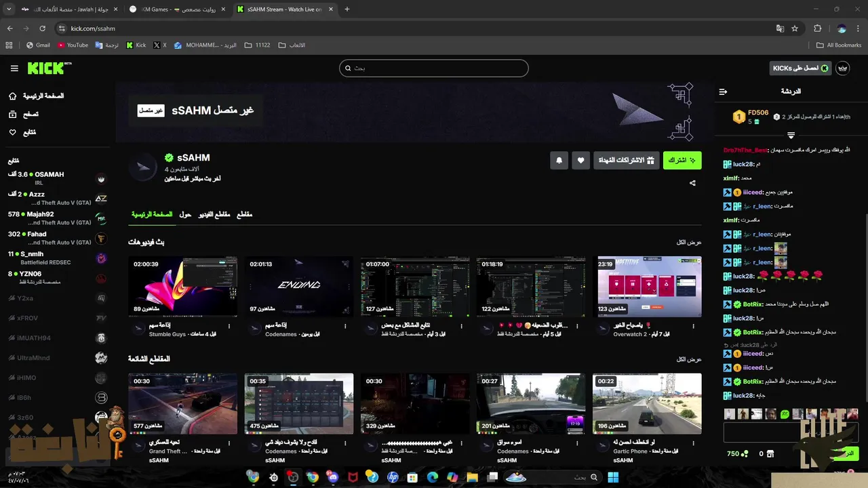
Task: Click the share icon under the subscribe button
Action: tap(692, 183)
